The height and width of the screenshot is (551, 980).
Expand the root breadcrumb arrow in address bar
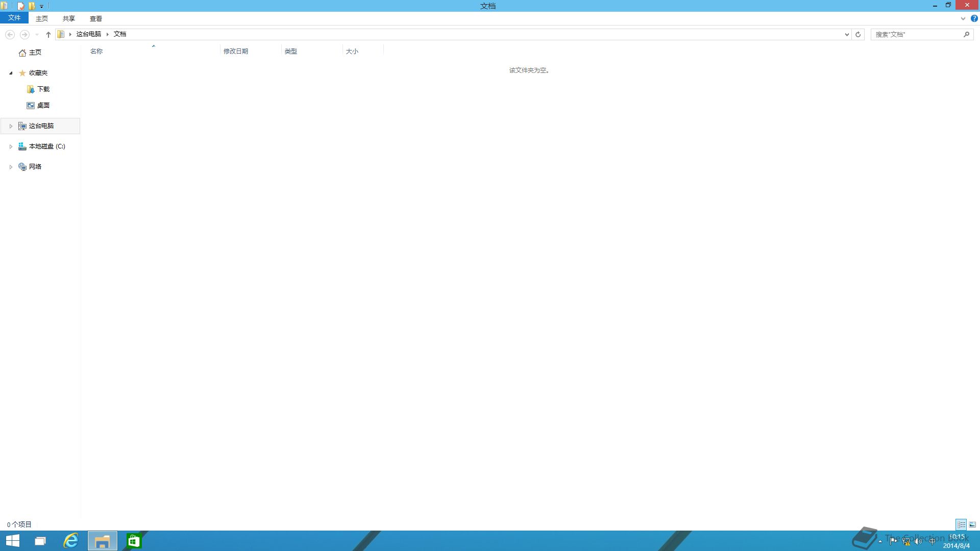pyautogui.click(x=70, y=34)
